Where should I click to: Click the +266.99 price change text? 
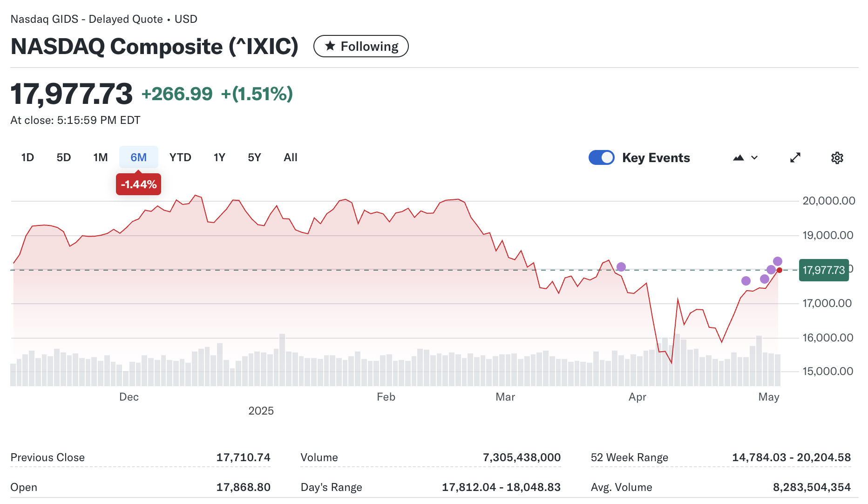point(177,94)
